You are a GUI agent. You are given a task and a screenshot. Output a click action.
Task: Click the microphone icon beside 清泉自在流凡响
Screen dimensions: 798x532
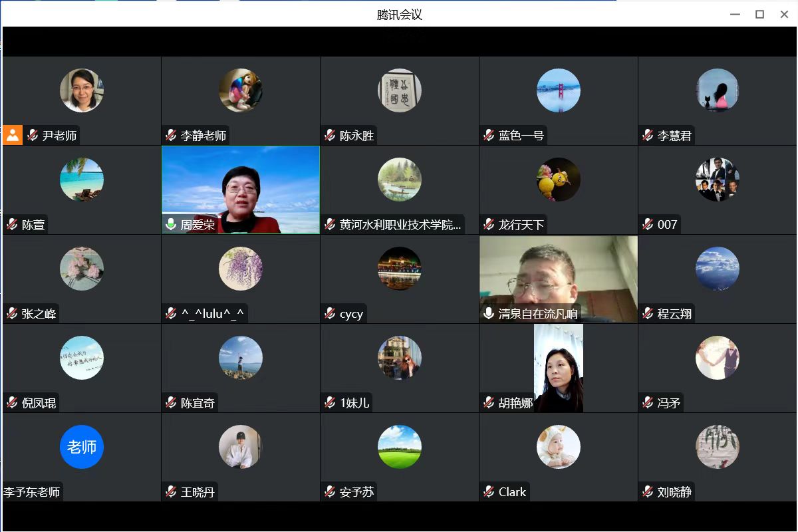(x=489, y=314)
